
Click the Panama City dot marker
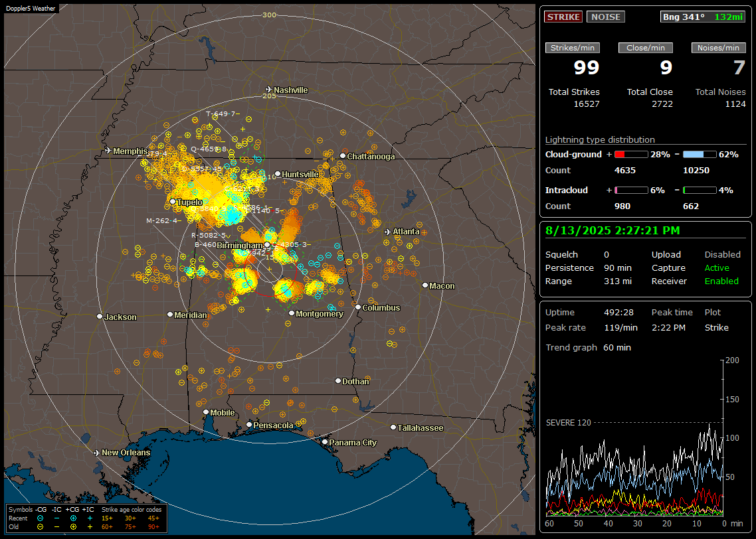325,441
